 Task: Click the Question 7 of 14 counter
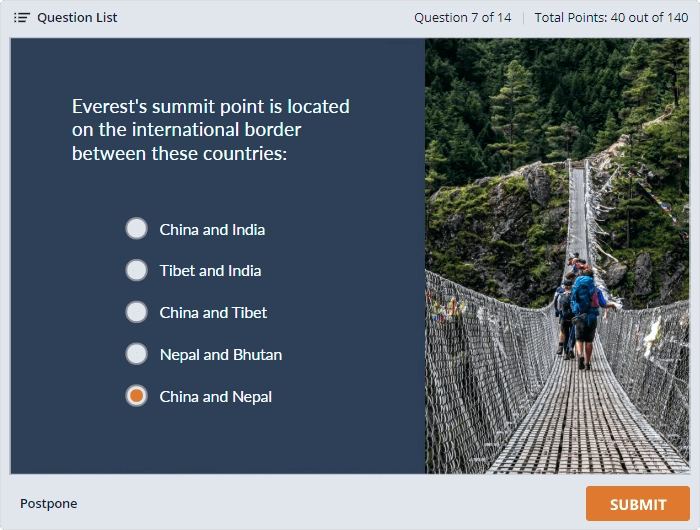(x=463, y=18)
